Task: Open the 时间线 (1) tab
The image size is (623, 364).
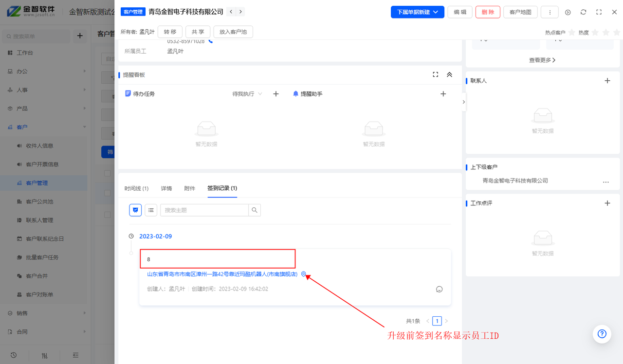Action: pos(136,188)
